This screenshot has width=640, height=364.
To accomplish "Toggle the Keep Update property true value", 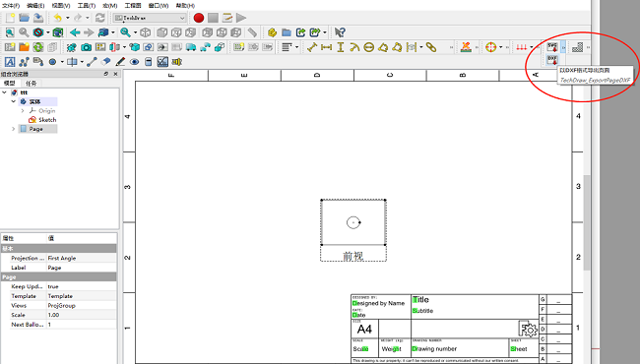I will 81,286.
